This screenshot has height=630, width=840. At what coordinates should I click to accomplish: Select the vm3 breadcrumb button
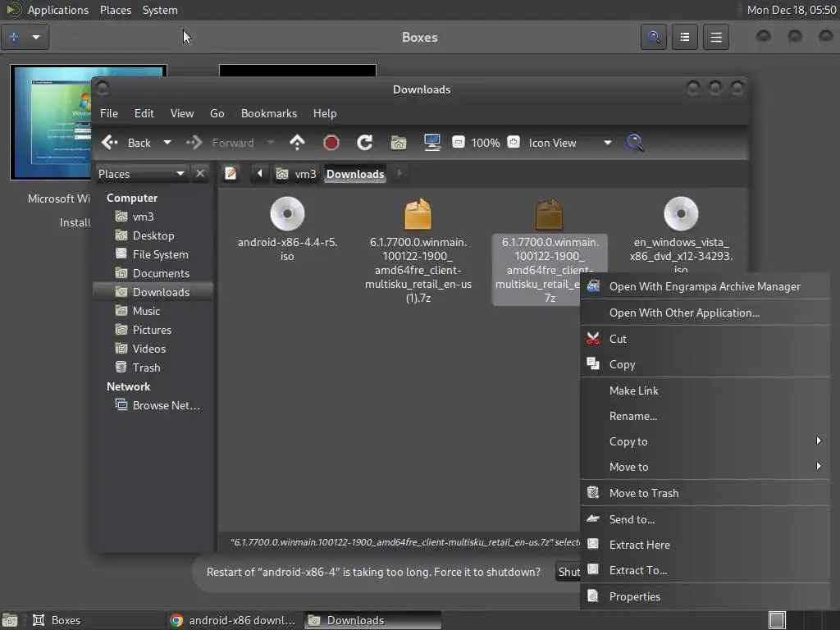[296, 174]
